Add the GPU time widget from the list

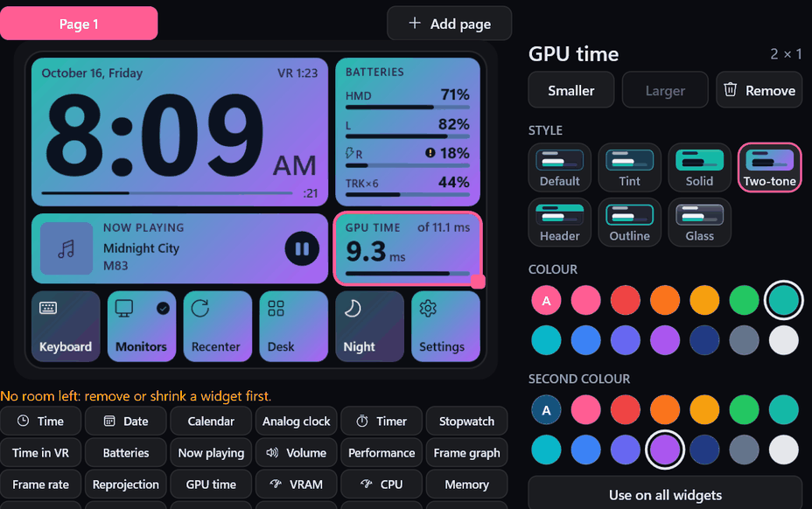(x=211, y=485)
